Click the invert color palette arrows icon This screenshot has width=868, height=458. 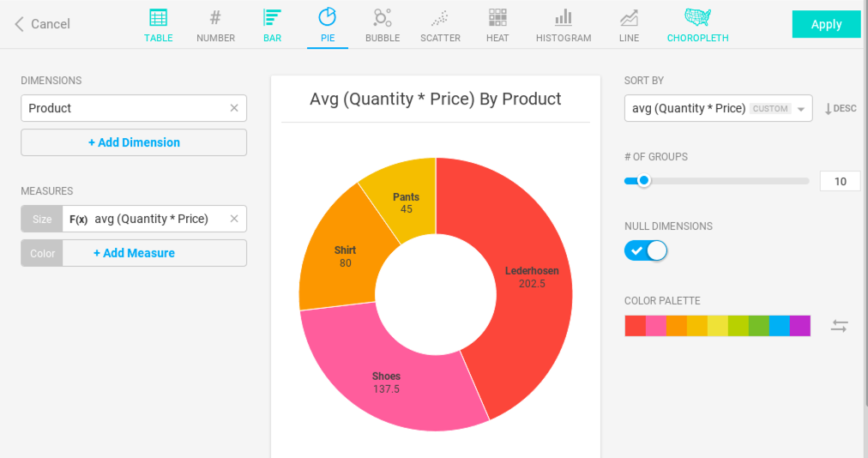coord(839,326)
